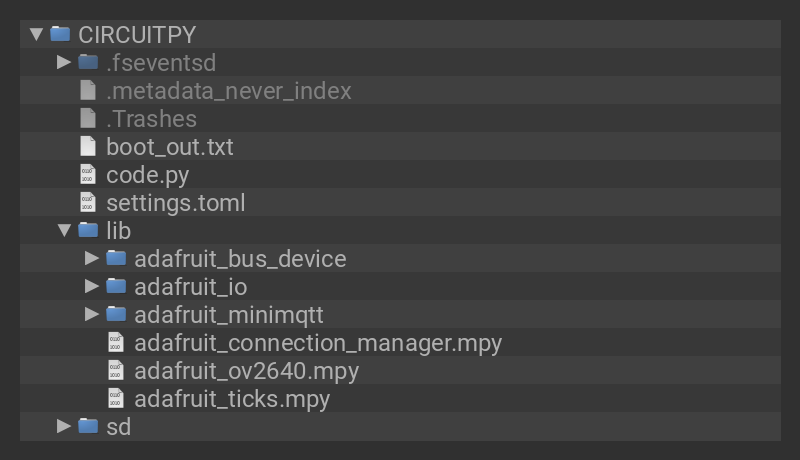Click the boot_out.txt document icon

(x=88, y=146)
